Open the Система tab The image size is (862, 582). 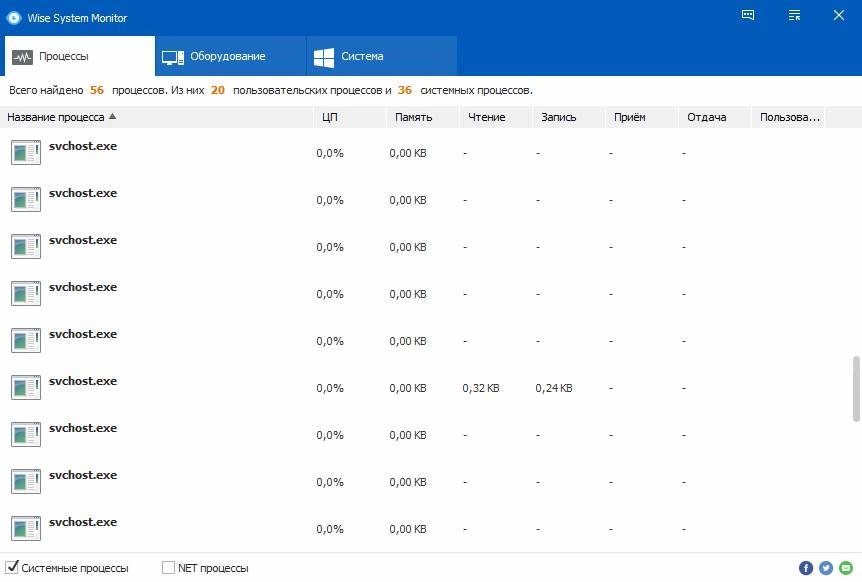tap(382, 56)
